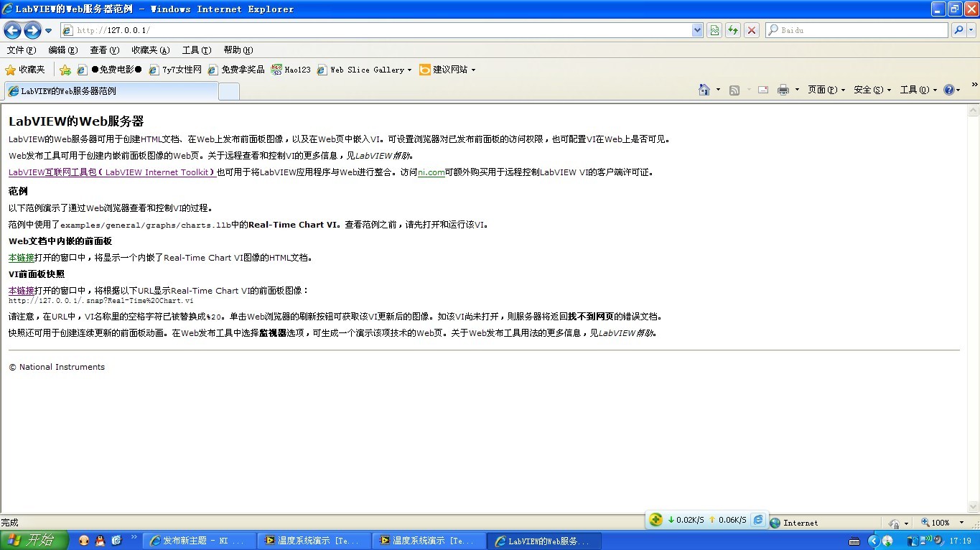
Task: Select the LabVIEW的Web服务器范例 tab
Action: tap(111, 91)
